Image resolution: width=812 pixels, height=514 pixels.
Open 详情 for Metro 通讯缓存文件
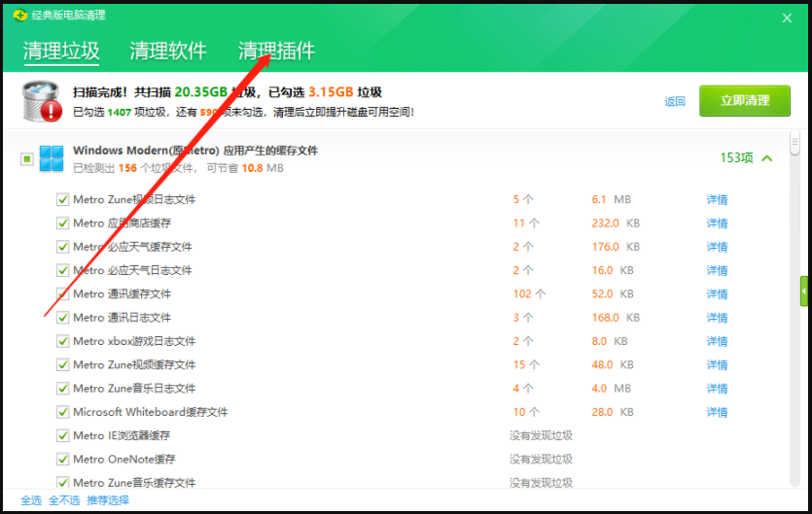pos(717,294)
